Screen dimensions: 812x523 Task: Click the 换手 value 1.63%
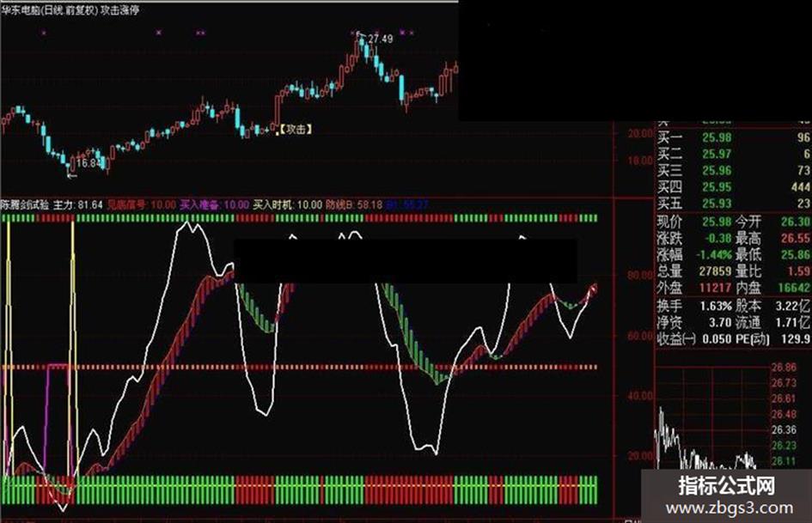pos(717,307)
